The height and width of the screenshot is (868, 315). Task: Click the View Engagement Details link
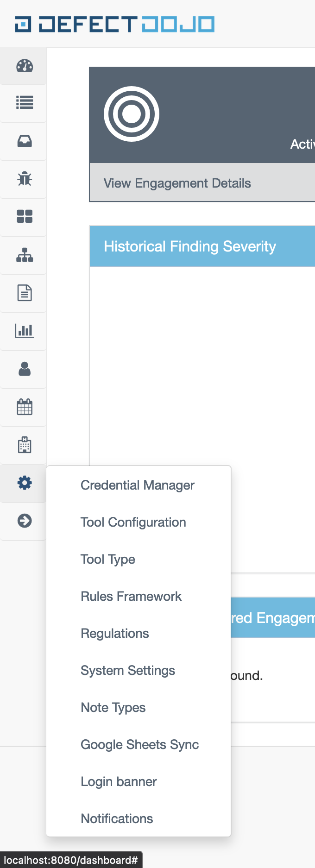177,183
